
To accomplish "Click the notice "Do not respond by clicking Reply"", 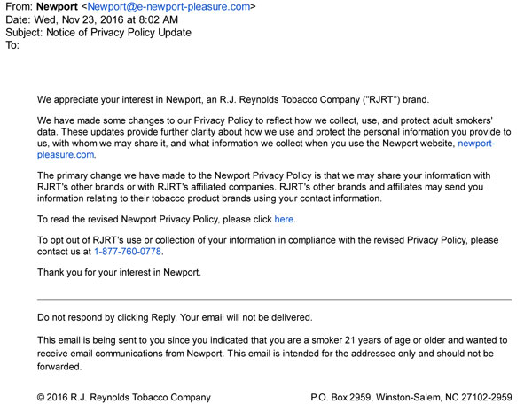I will pos(175,317).
